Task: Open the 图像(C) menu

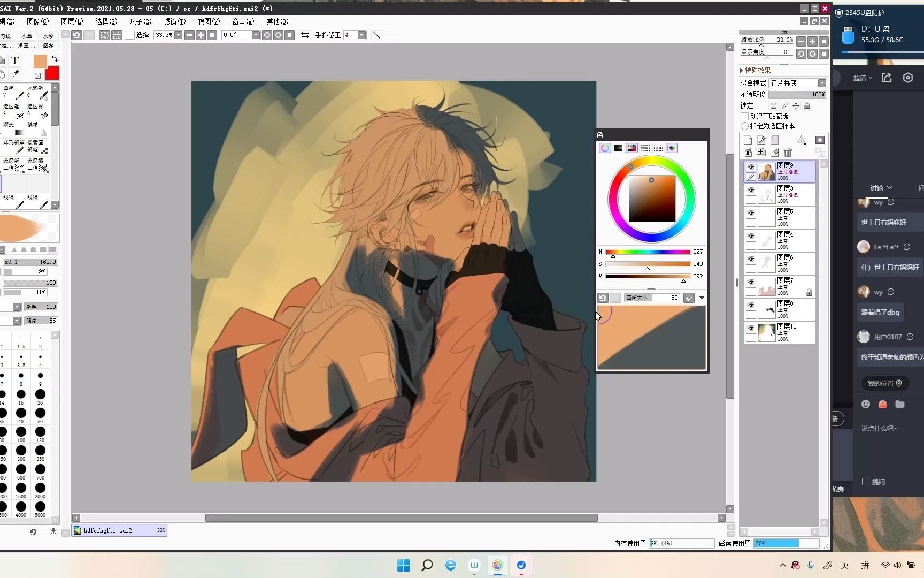Action: click(x=37, y=21)
